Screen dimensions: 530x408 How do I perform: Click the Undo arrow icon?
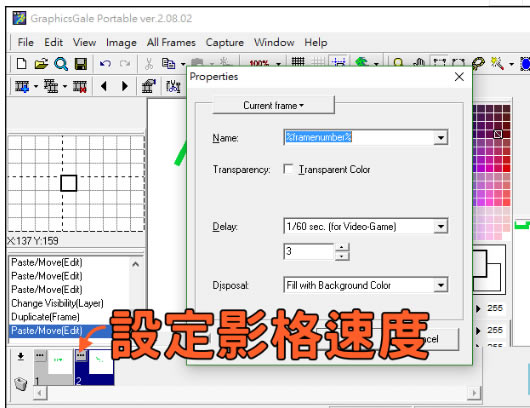tap(105, 64)
